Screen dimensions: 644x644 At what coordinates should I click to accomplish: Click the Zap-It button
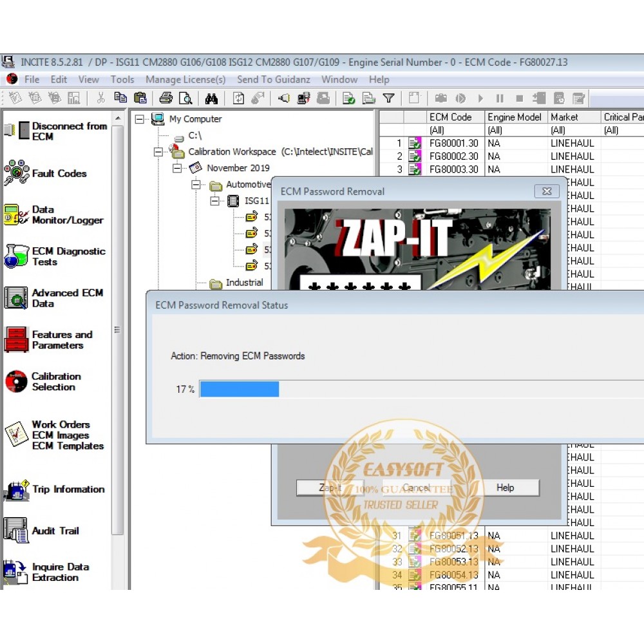330,488
